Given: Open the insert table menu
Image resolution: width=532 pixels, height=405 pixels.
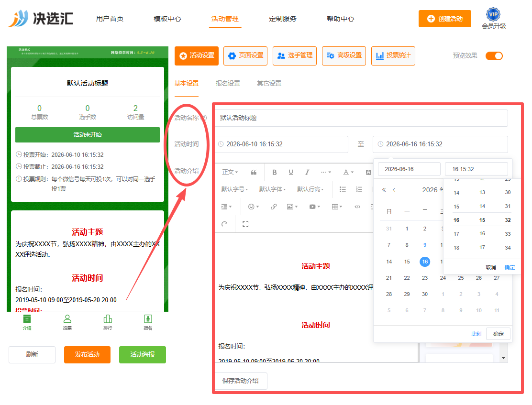Looking at the screenshot, I should click(x=337, y=207).
